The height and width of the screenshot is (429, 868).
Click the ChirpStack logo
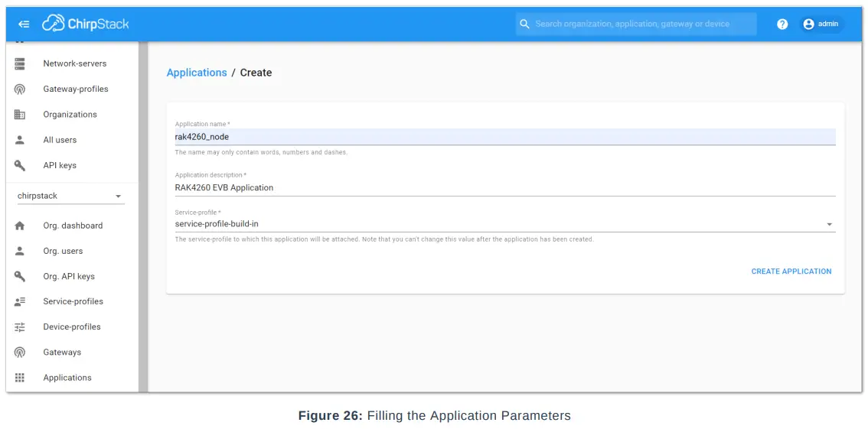85,24
